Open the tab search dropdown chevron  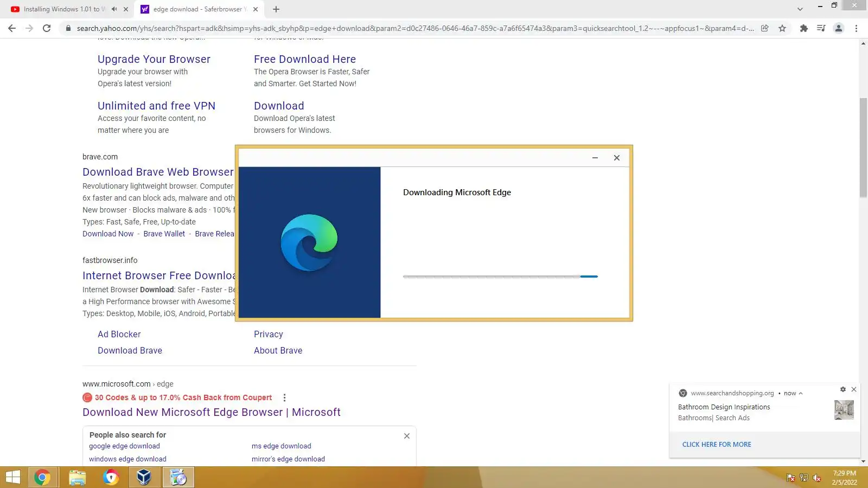800,9
